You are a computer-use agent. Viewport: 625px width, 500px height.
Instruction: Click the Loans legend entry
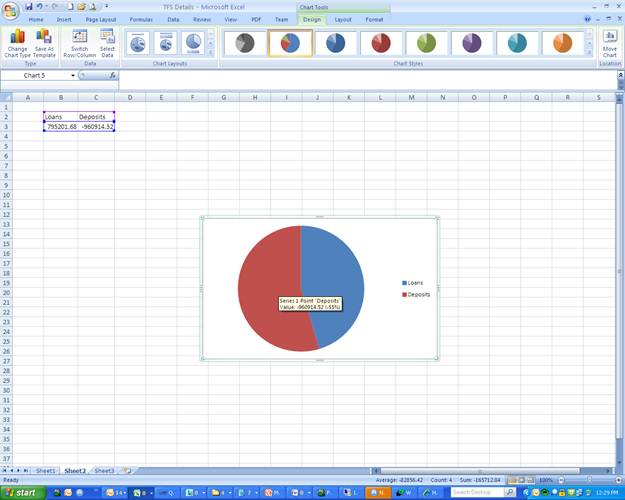click(412, 283)
